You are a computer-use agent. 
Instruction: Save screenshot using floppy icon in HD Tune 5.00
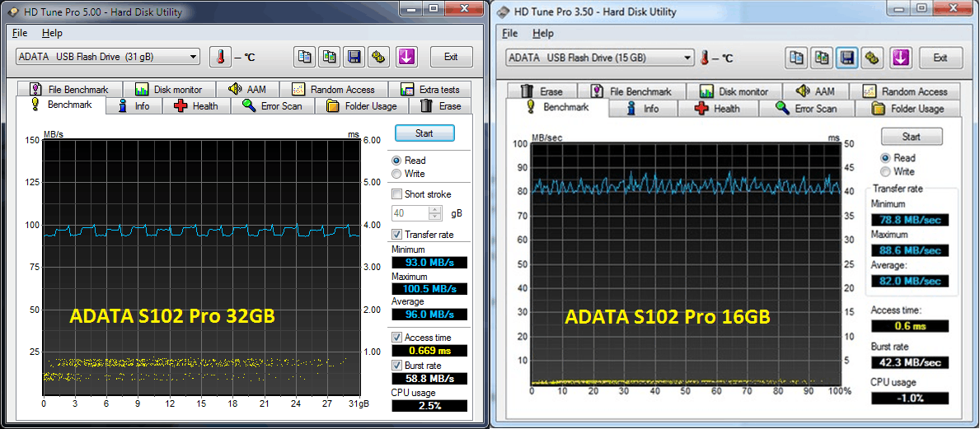(354, 57)
